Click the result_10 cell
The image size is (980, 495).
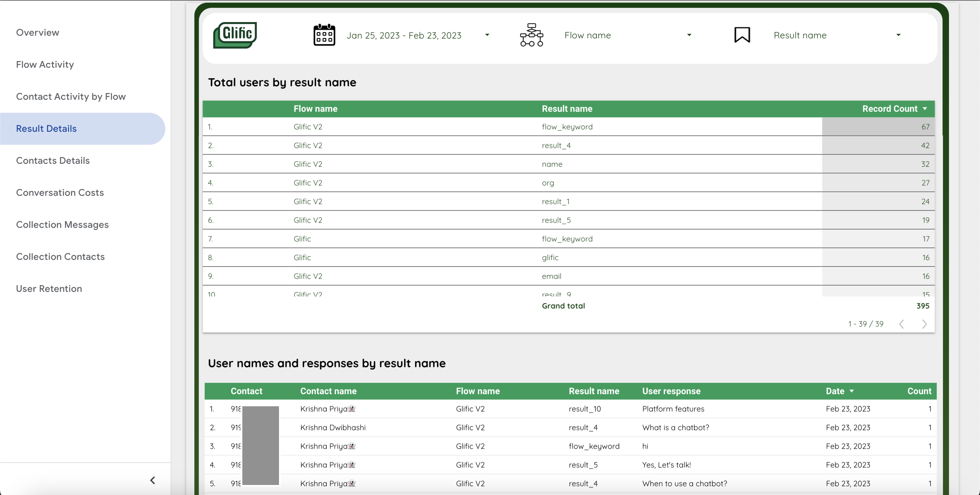[584, 409]
